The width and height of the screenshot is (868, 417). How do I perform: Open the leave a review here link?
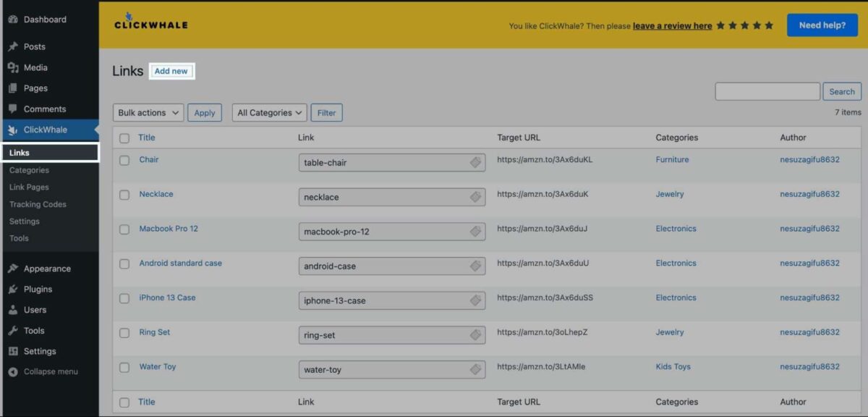click(672, 26)
